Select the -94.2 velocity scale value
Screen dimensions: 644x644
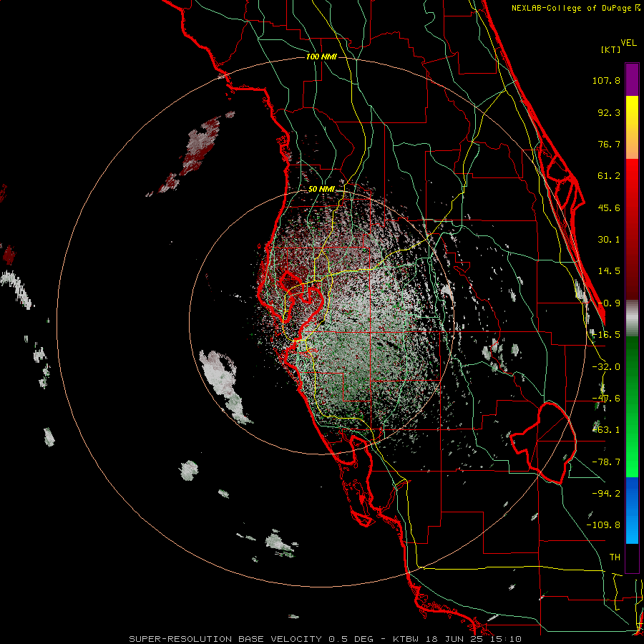606,494
